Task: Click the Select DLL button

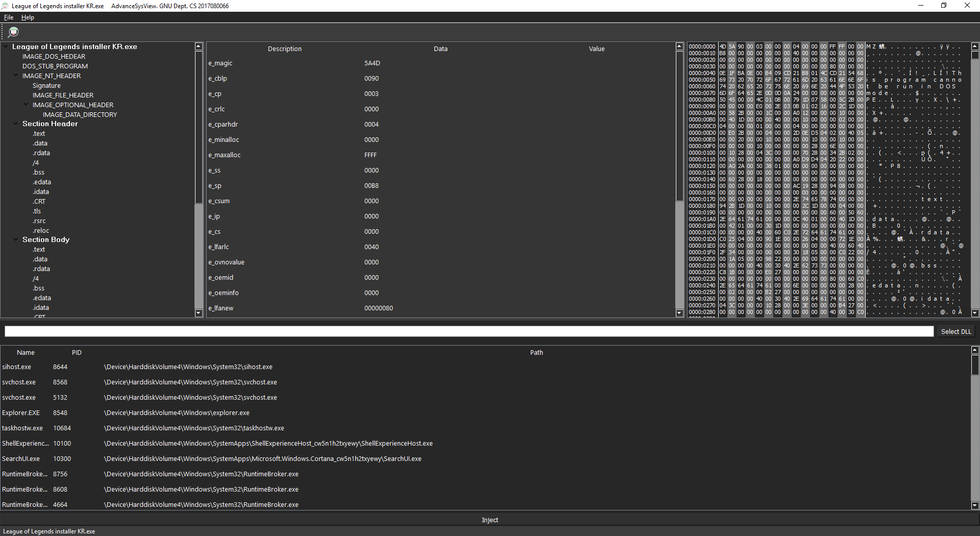Action: click(956, 332)
